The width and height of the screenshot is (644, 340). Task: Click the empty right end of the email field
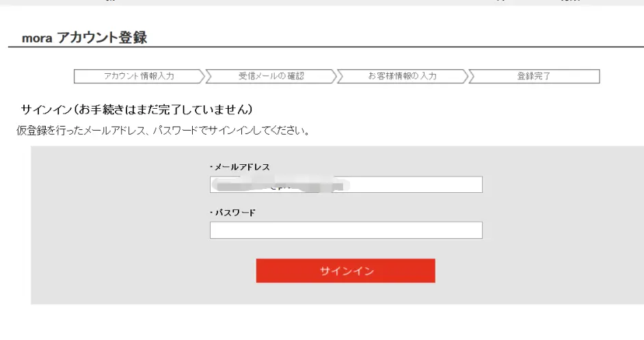tap(415, 185)
